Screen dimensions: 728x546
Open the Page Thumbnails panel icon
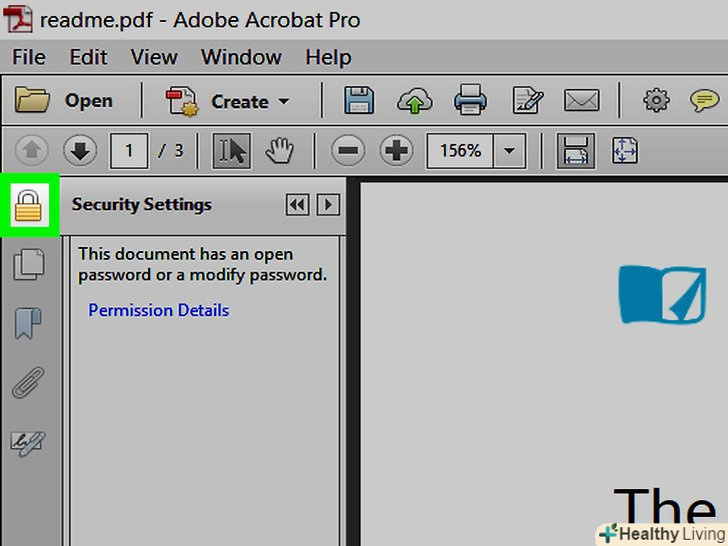pyautogui.click(x=29, y=264)
